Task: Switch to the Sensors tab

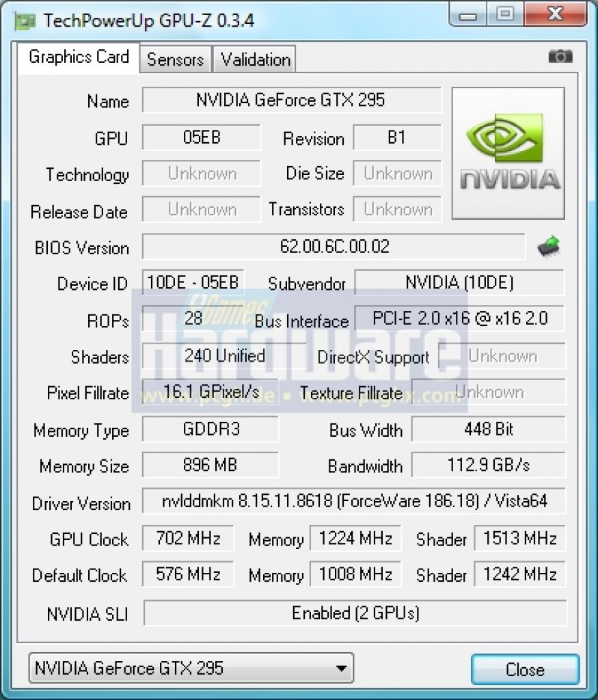Action: click(x=176, y=59)
